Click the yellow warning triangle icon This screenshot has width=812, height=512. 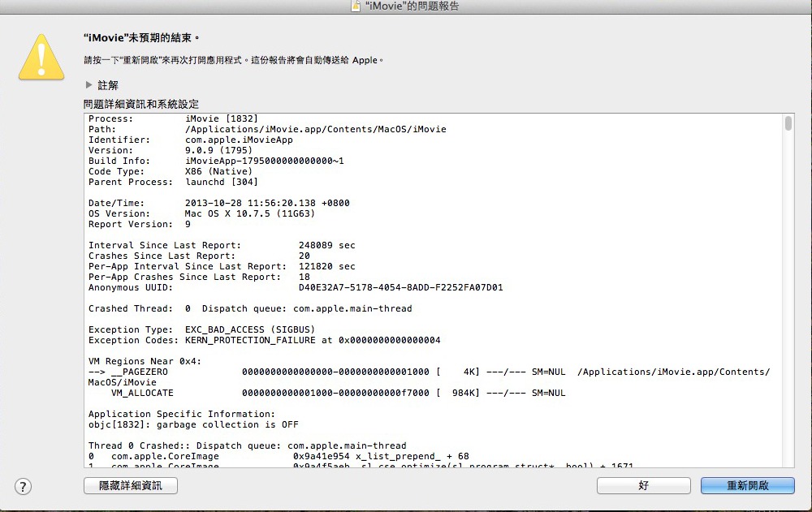coord(41,58)
